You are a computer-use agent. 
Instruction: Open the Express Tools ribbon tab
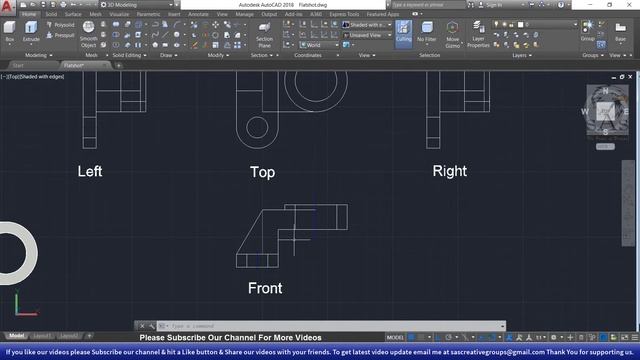click(344, 14)
